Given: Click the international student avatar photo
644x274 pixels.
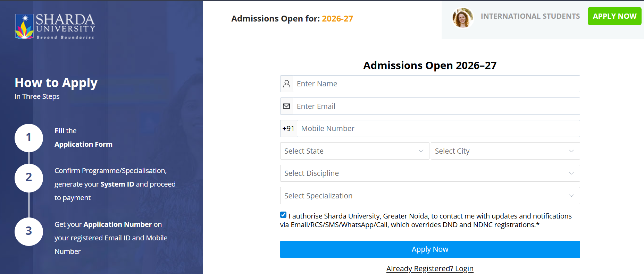Looking at the screenshot, I should (x=462, y=17).
